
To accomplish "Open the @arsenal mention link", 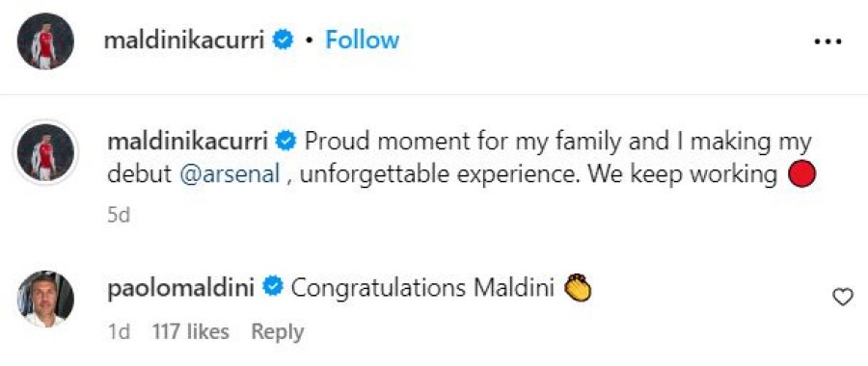I will click(230, 174).
